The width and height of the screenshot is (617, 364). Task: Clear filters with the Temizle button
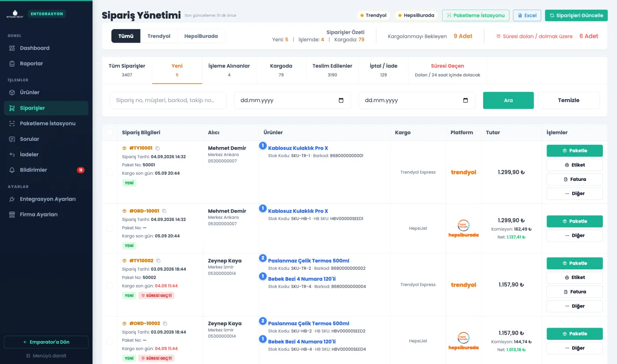[569, 100]
